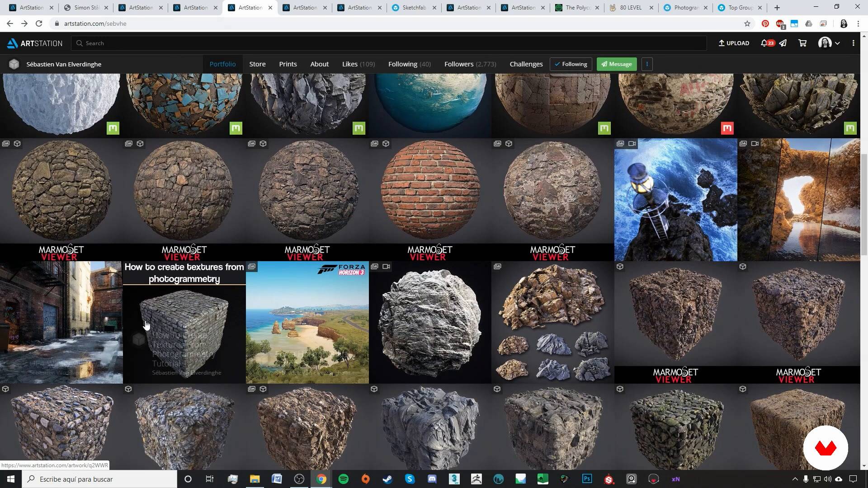Open the Forza Horizon 3 artwork thumbnail

pyautogui.click(x=307, y=323)
